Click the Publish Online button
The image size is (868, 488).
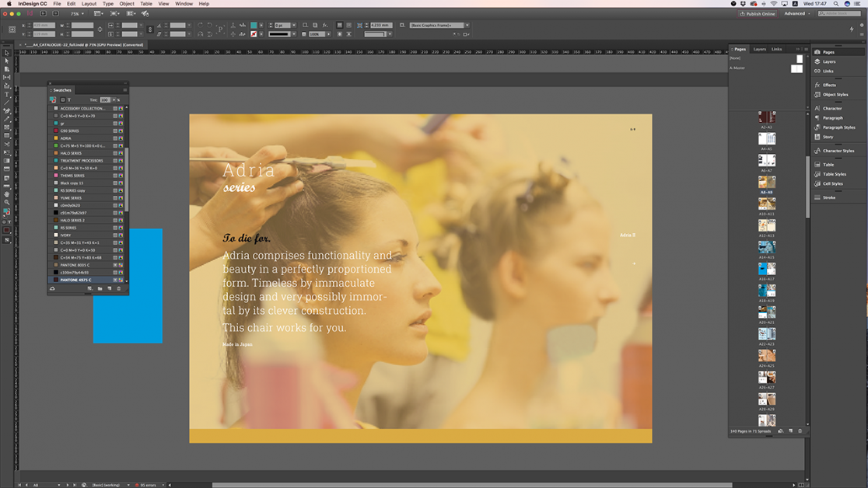(757, 13)
